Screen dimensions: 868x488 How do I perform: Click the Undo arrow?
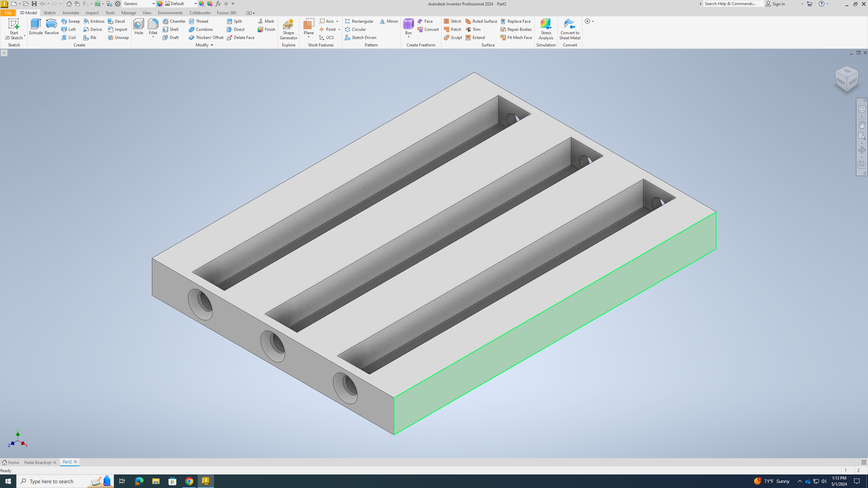point(42,4)
